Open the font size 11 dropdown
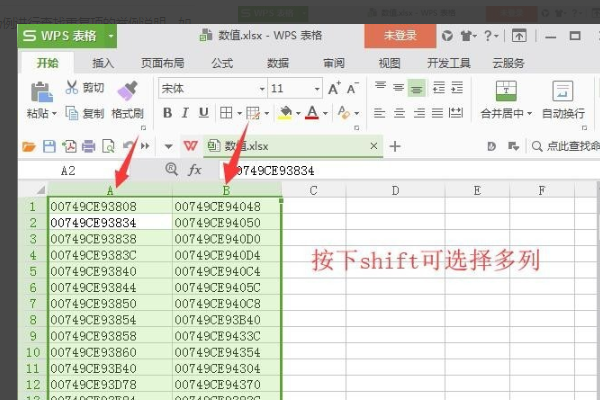Image resolution: width=600 pixels, height=400 pixels. click(317, 89)
